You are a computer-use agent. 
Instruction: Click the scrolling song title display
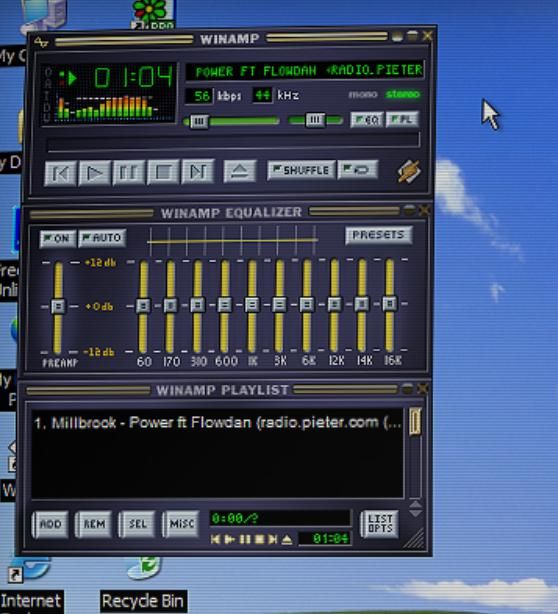click(x=305, y=71)
